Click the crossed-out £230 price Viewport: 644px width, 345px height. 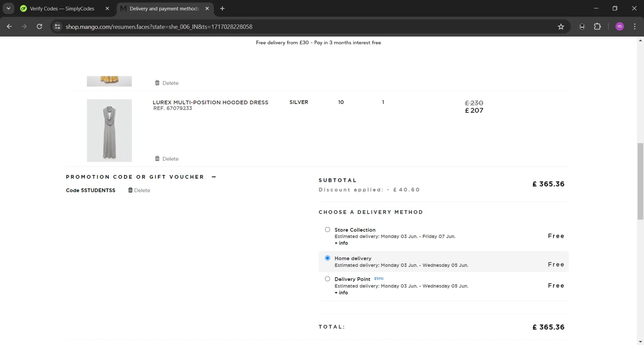click(474, 103)
